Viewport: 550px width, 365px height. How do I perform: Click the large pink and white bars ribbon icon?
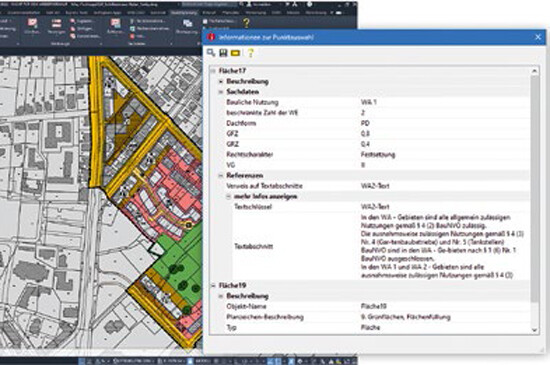(56, 23)
